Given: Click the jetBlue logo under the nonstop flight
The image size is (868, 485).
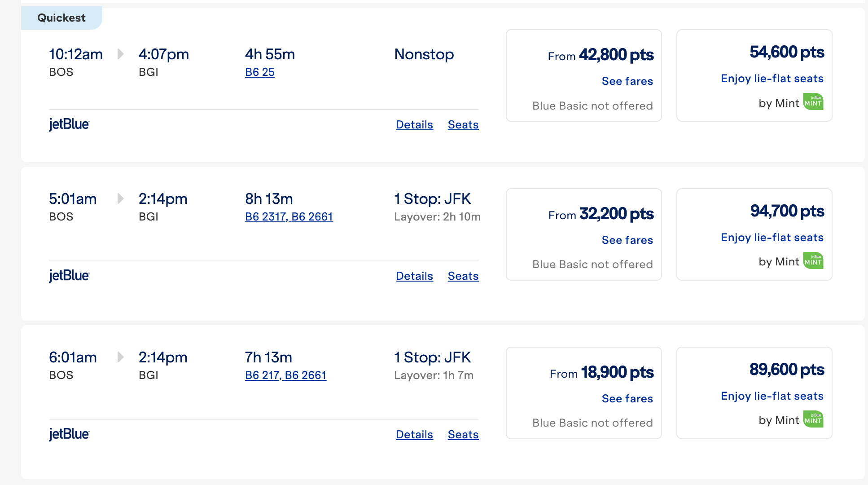Looking at the screenshot, I should click(x=69, y=124).
